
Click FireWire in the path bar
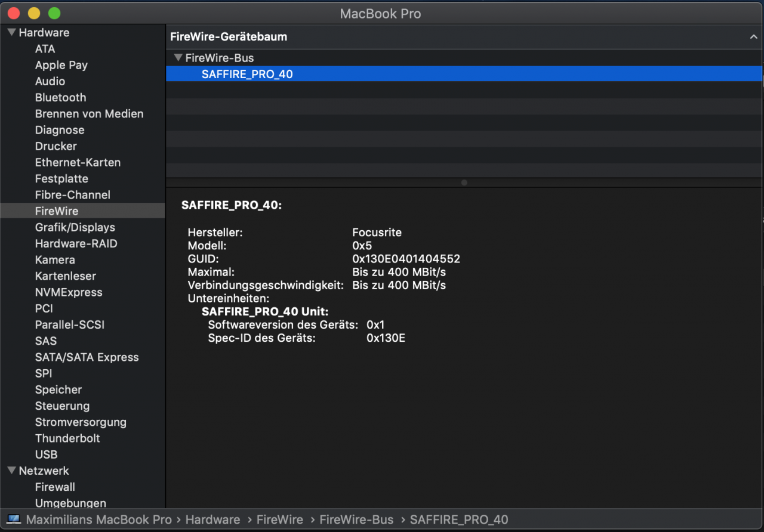click(x=279, y=519)
